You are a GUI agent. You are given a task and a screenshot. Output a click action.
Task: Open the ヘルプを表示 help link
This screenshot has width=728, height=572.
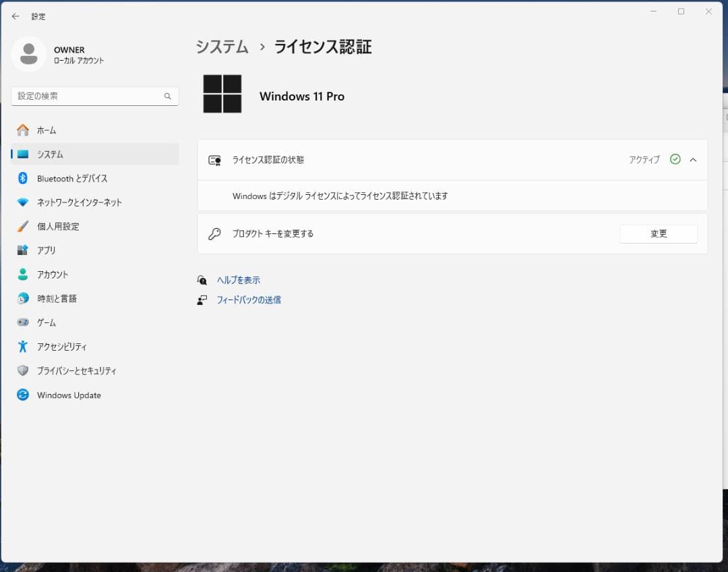[238, 279]
